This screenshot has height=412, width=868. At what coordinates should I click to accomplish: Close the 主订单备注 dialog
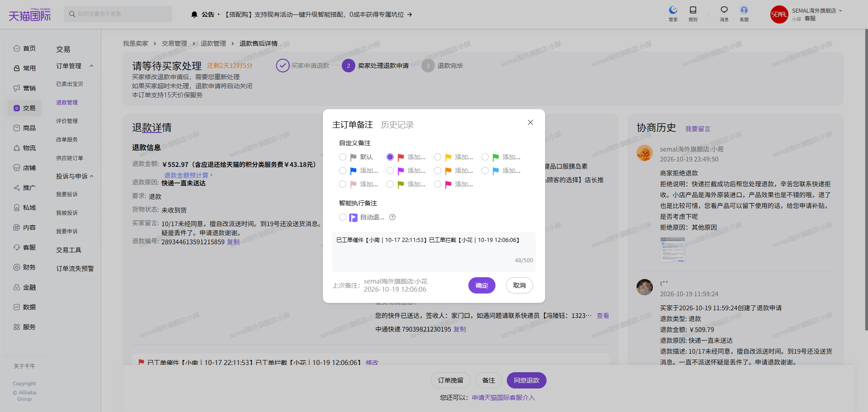pyautogui.click(x=530, y=123)
